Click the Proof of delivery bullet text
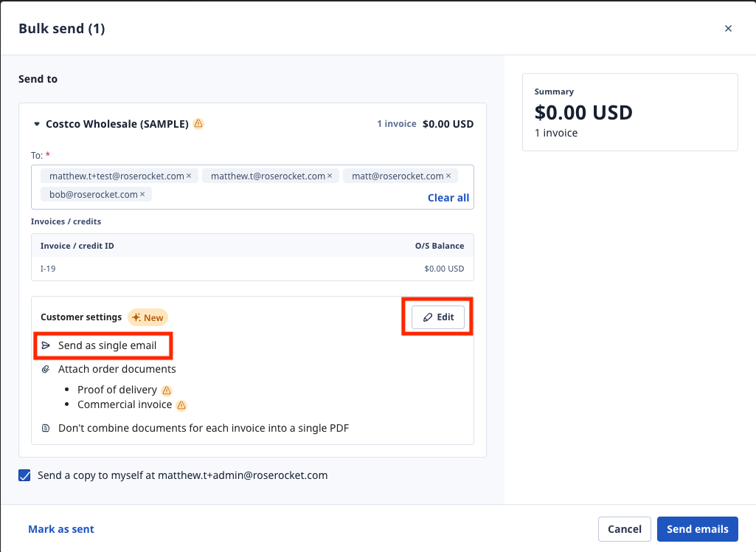The width and height of the screenshot is (756, 552). [x=117, y=390]
